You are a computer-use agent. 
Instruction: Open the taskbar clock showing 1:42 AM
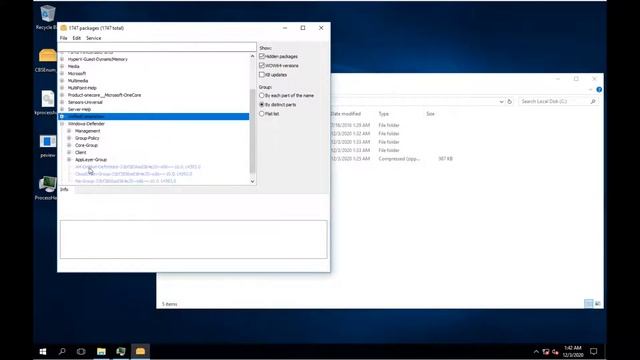(573, 351)
